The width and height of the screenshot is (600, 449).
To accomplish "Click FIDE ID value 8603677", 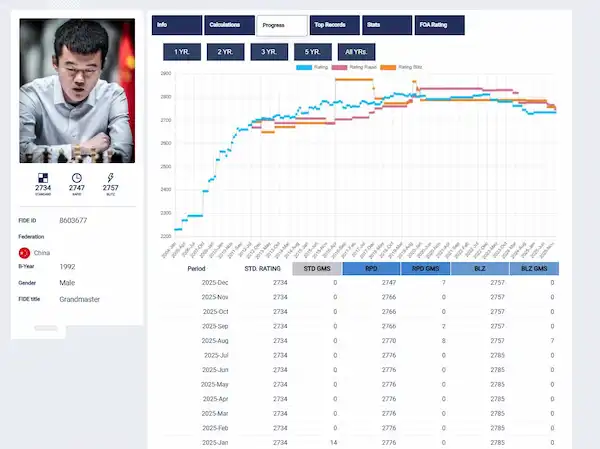I will [x=73, y=220].
